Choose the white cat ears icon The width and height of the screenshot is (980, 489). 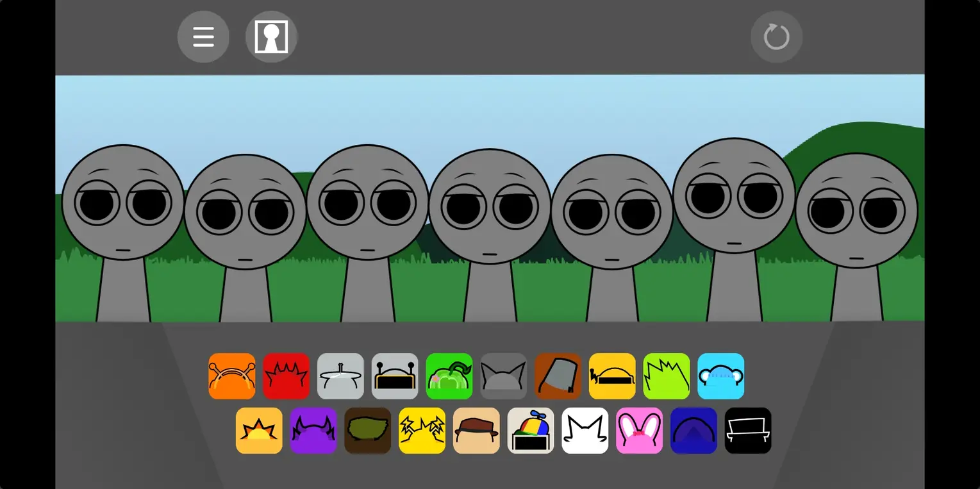[585, 431]
